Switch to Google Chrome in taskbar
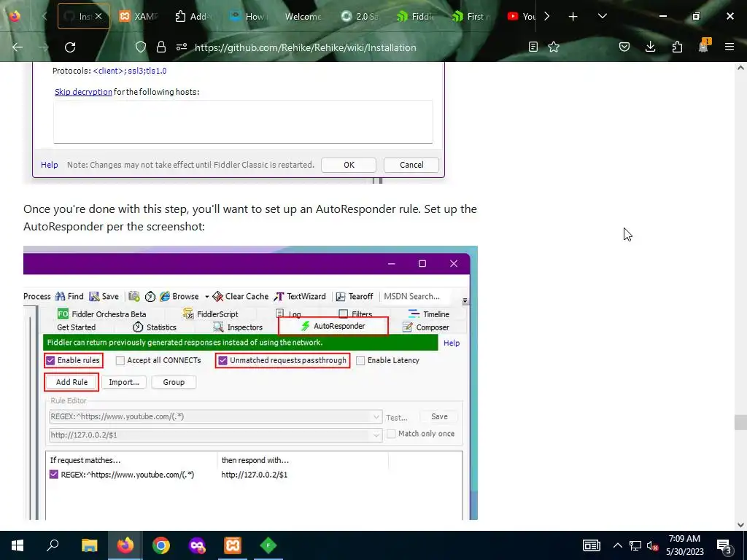 coord(161,545)
